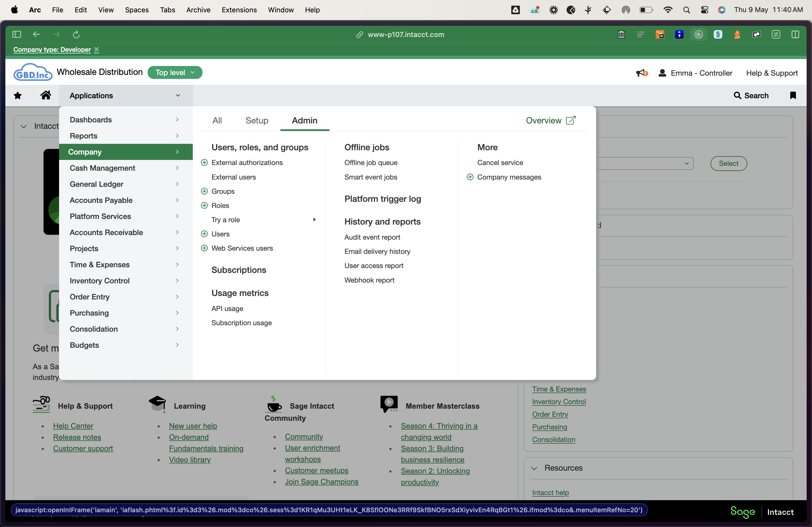Open the Top level entity dropdown
The height and width of the screenshot is (527, 812).
pos(175,73)
